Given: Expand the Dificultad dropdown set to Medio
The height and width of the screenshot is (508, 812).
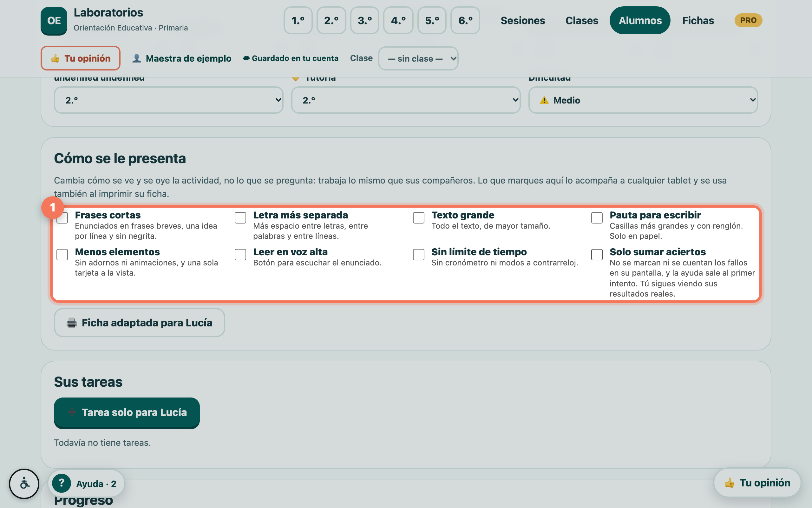Looking at the screenshot, I should tap(643, 100).
